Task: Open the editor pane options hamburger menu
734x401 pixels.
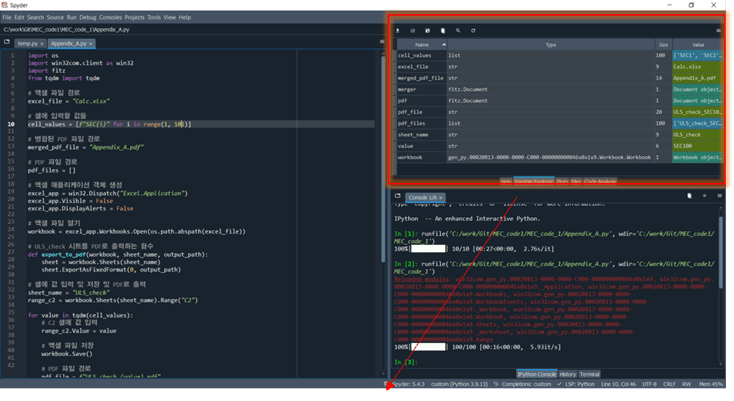Action: coord(382,42)
